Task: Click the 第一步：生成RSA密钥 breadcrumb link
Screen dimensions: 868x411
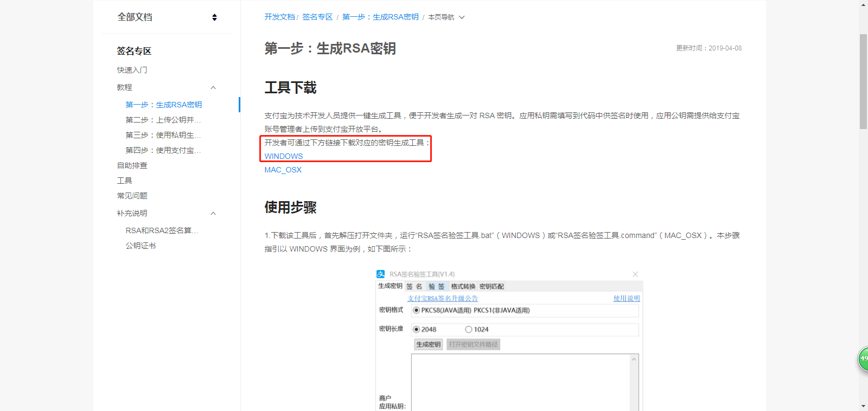Action: tap(380, 17)
